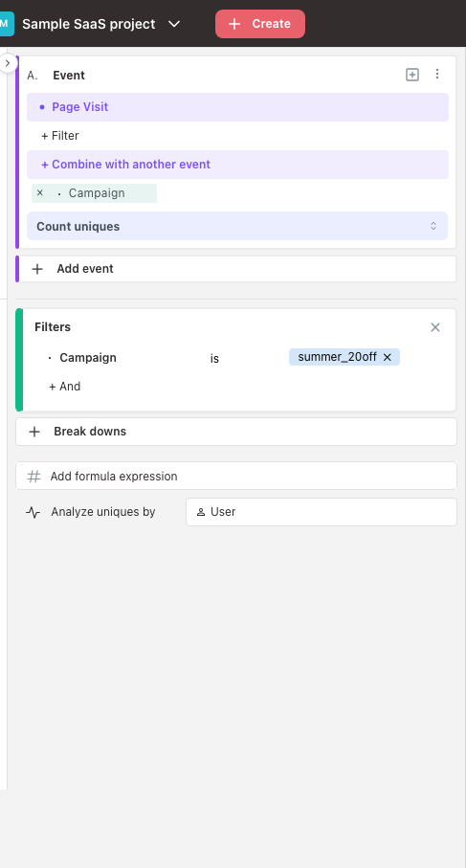Add a filter to the Page Visit event

[60, 136]
